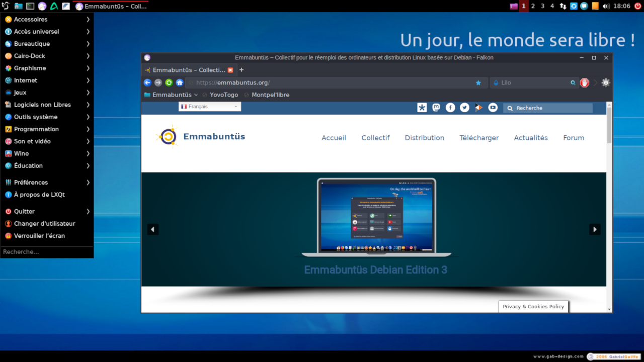The width and height of the screenshot is (644, 362).
Task: Expand the Bureautique submenu
Action: point(47,44)
